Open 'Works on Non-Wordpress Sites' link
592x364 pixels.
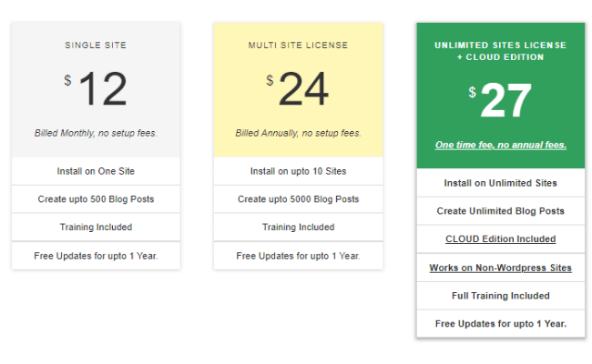501,268
